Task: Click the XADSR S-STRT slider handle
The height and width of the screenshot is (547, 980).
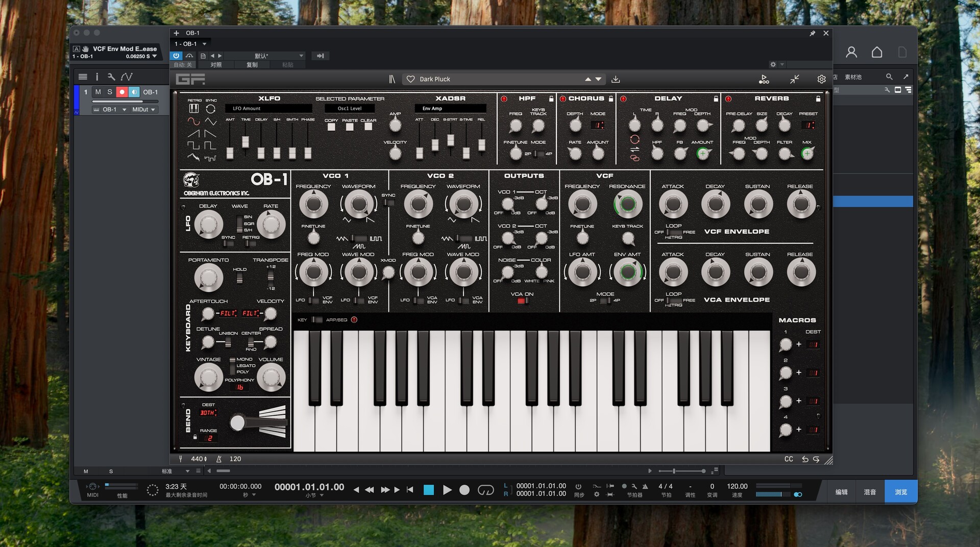Action: 451,140
